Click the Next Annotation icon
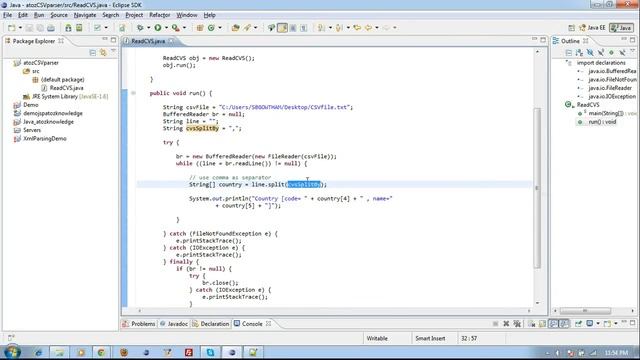This screenshot has width=640, height=360. [322, 28]
